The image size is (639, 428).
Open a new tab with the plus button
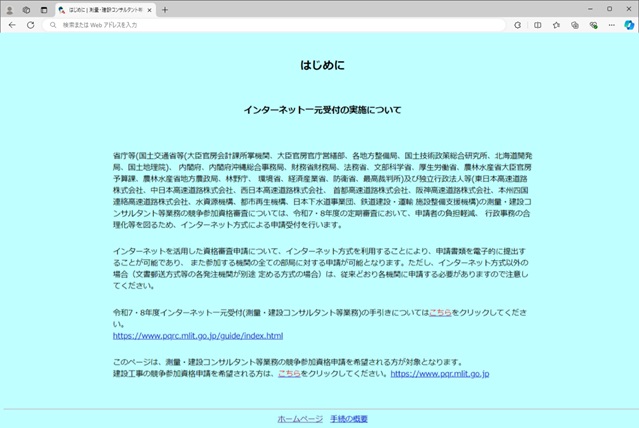tap(165, 10)
